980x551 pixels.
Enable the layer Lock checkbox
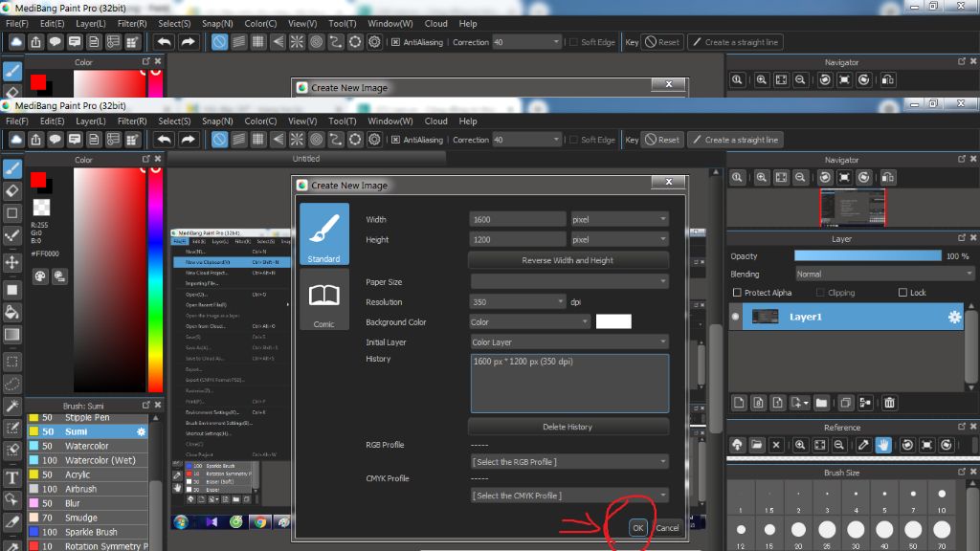coord(902,293)
